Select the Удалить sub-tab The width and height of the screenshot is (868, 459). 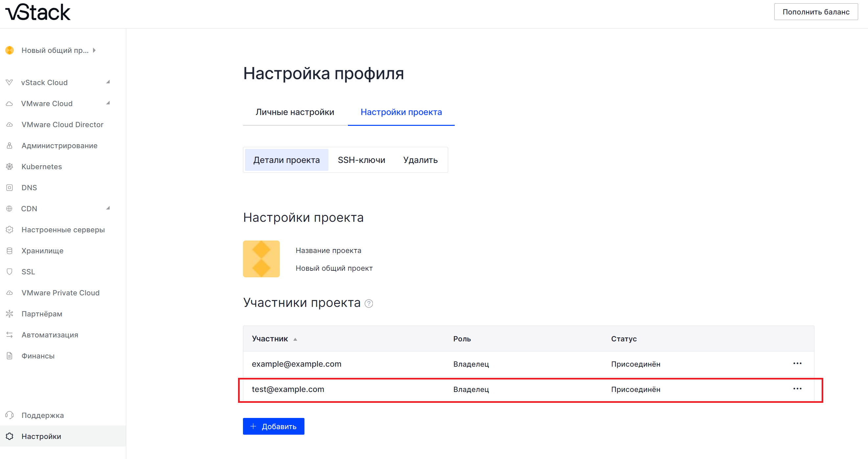point(420,160)
